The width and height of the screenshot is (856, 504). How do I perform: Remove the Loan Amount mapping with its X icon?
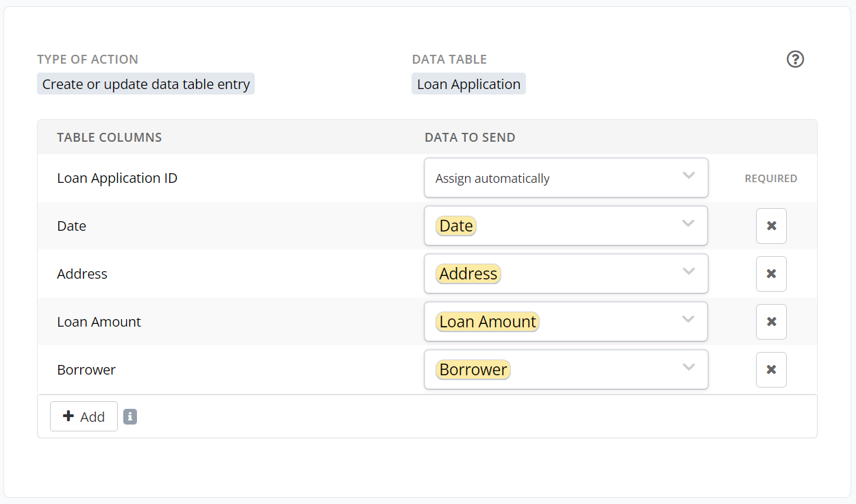[x=771, y=322]
